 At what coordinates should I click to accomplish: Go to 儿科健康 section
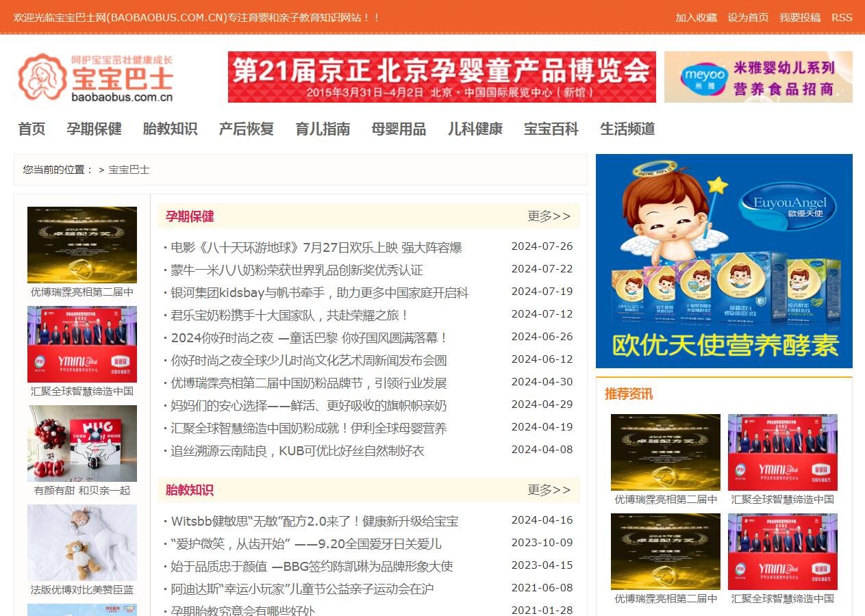click(x=475, y=129)
